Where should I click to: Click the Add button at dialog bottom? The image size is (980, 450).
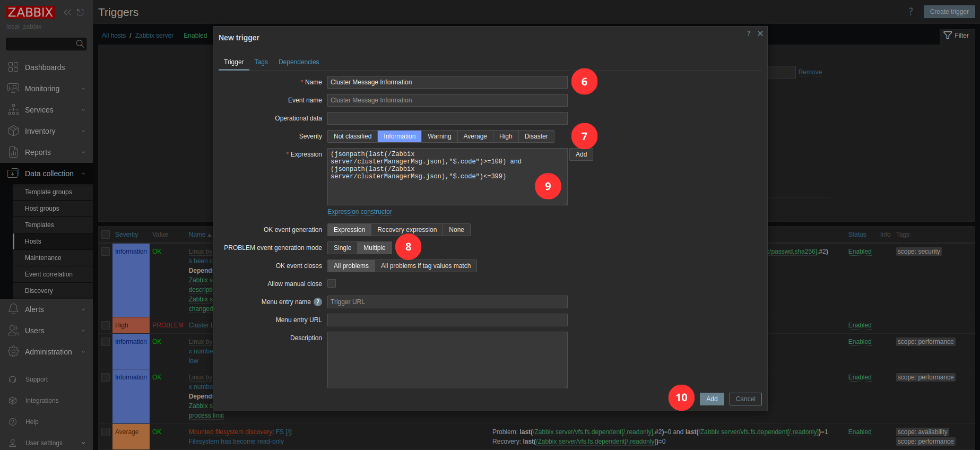(x=712, y=399)
